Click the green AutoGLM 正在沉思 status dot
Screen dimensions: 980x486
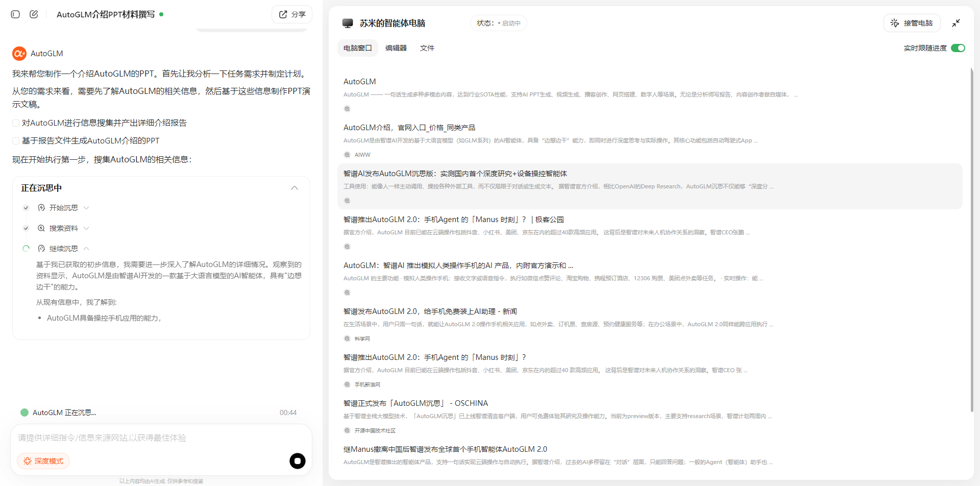click(24, 412)
